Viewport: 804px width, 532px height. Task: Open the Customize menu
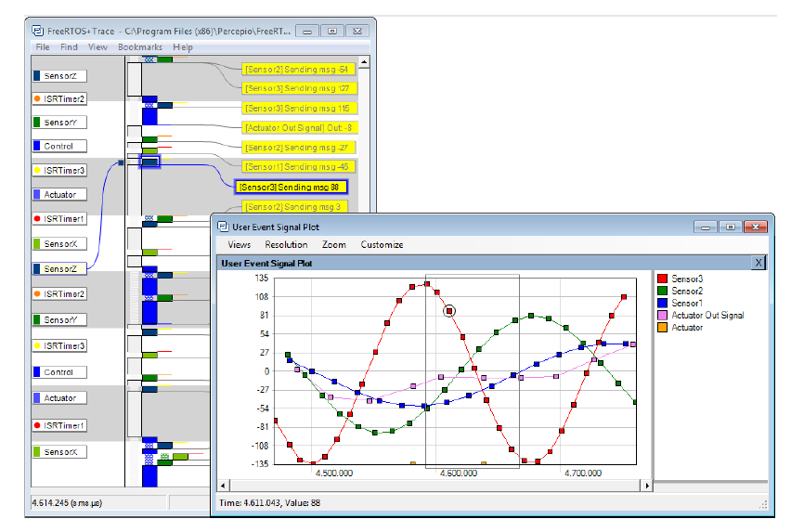click(x=383, y=245)
